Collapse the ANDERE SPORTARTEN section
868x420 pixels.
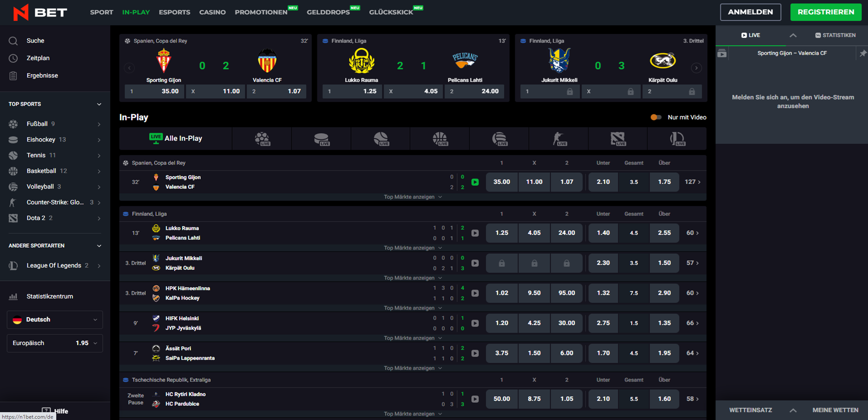coord(99,246)
